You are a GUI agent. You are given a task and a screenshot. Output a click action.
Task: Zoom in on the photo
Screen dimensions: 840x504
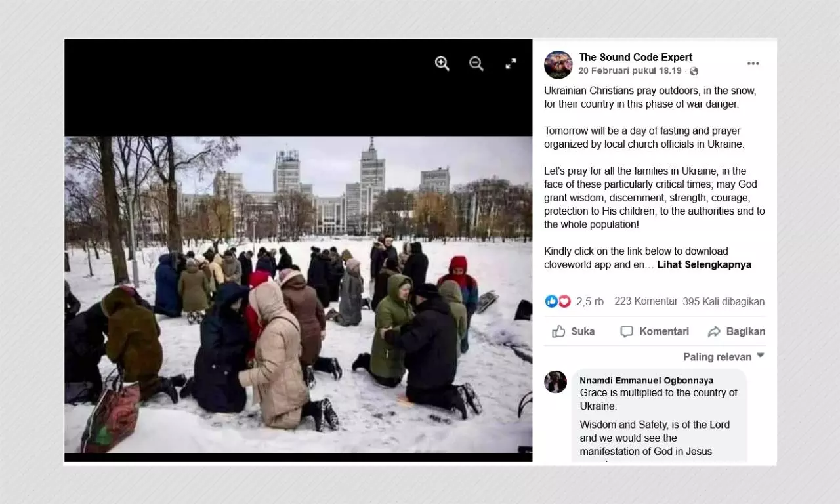(442, 64)
